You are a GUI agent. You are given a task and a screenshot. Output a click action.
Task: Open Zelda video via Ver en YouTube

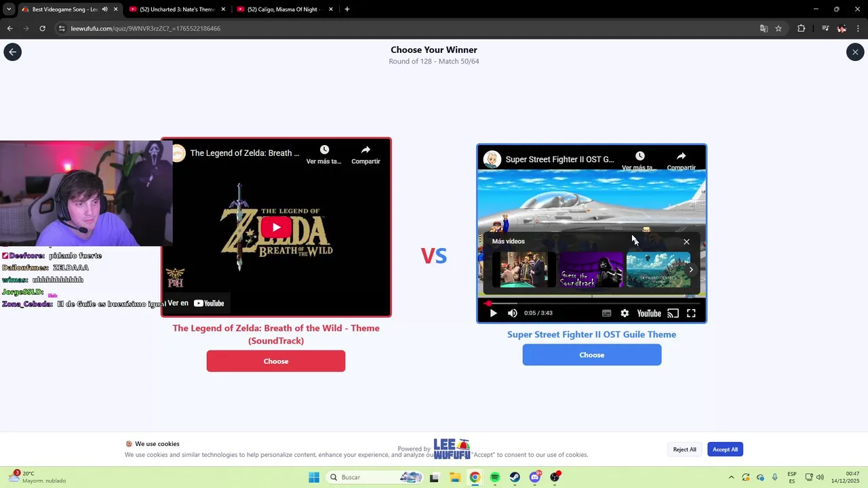[196, 303]
